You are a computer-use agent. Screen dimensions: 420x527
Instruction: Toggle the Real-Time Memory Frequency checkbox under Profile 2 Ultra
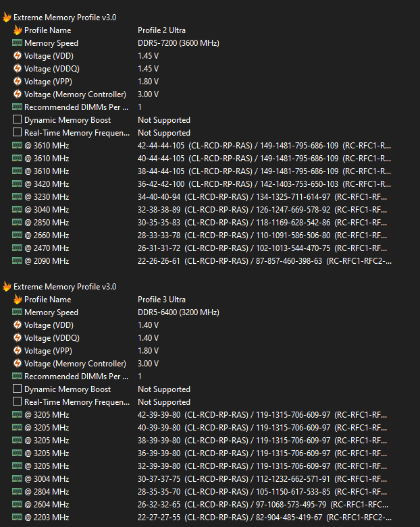coord(17,132)
